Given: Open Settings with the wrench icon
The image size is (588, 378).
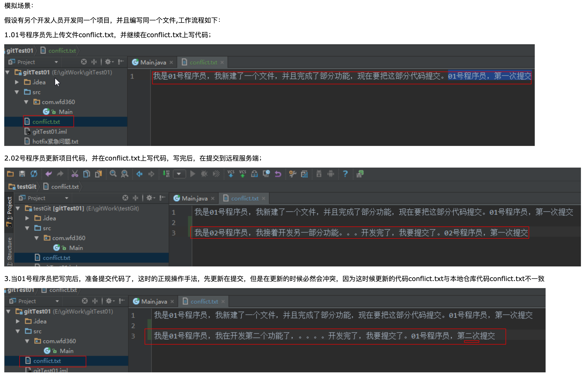Looking at the screenshot, I should point(292,174).
